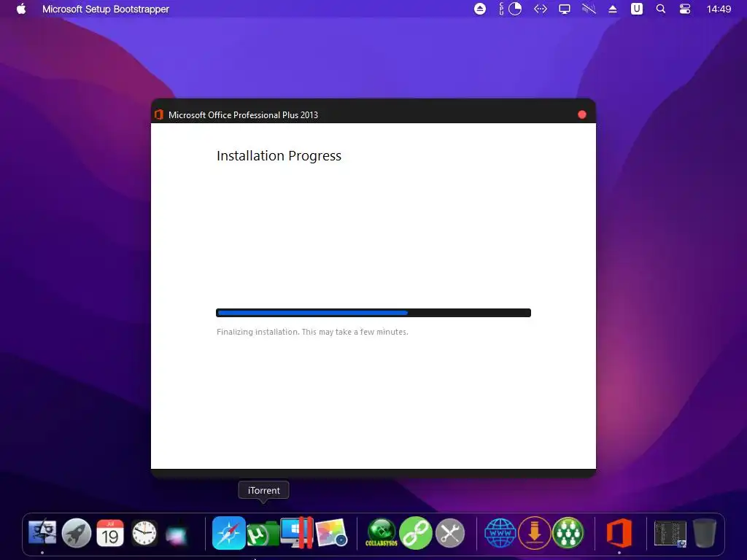Click the crossed-out muted sound icon
This screenshot has width=747, height=560.
[x=589, y=9]
